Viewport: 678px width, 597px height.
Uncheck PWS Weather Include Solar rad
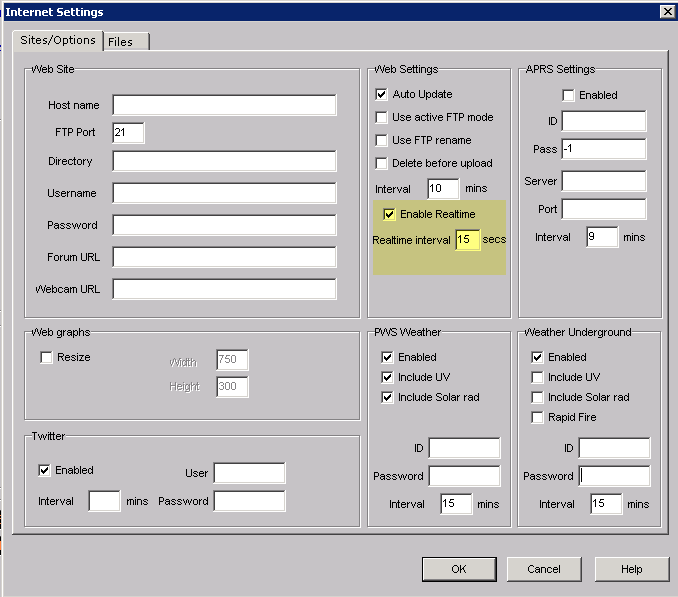388,397
